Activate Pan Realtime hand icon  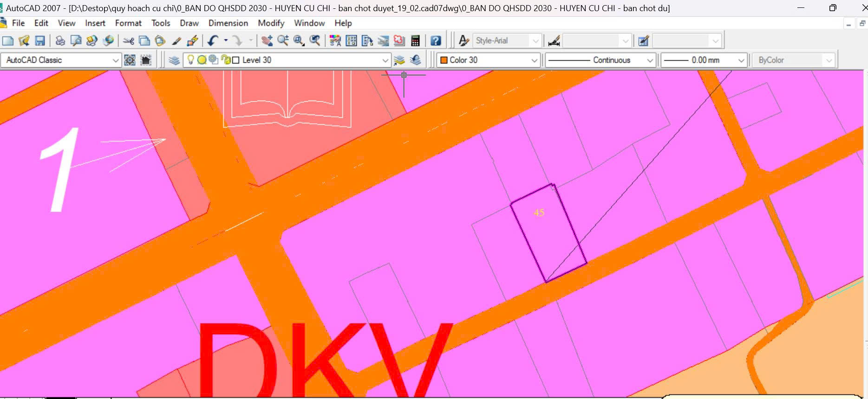[267, 41]
